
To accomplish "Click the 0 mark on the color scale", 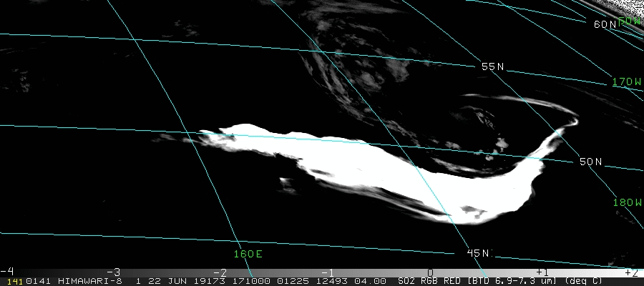I will [430, 272].
